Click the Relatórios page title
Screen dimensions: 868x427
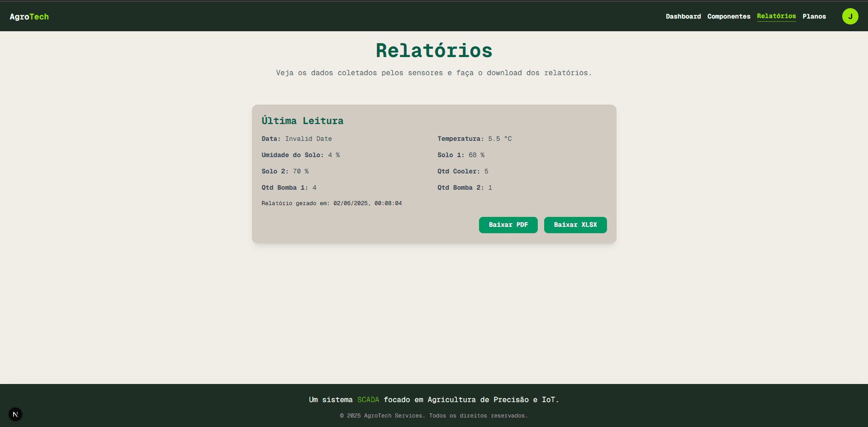[x=434, y=50]
